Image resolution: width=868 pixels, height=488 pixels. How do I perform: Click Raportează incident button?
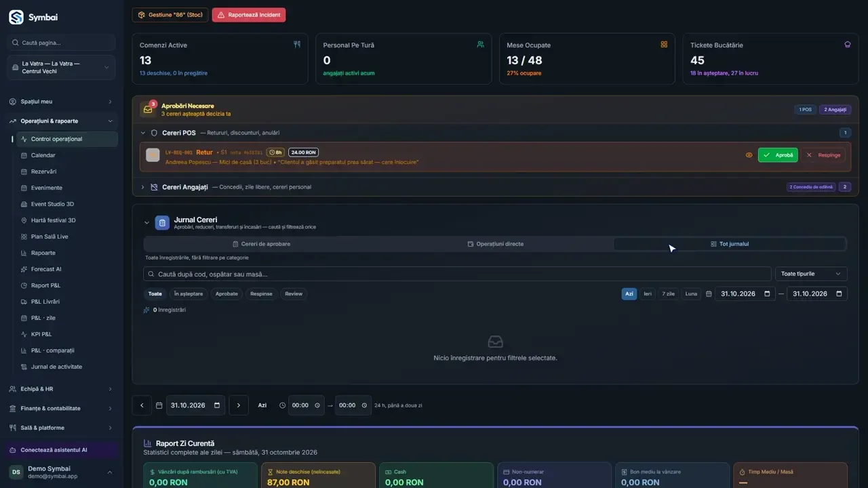tap(249, 15)
